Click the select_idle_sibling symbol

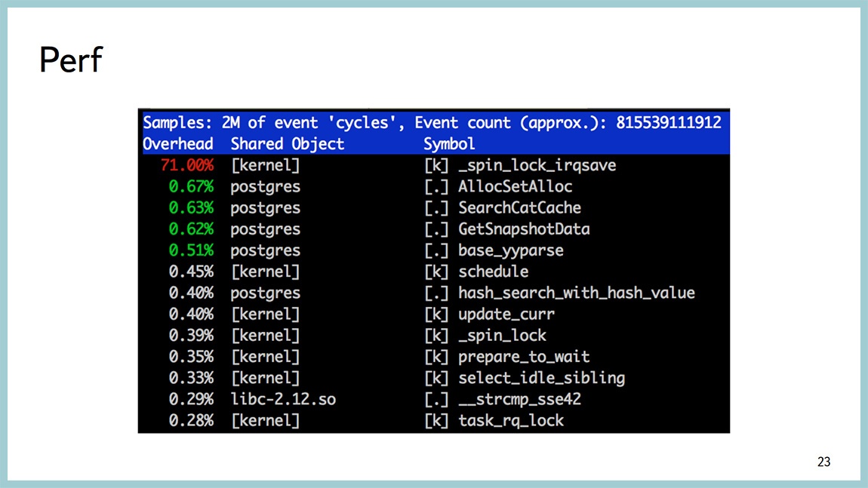(x=541, y=377)
